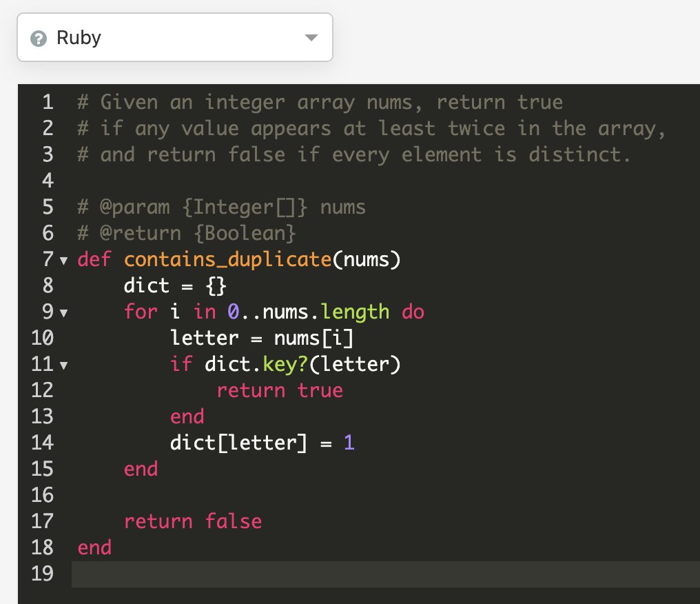
Task: Collapse the fold arrow on line 7
Action: (64, 261)
